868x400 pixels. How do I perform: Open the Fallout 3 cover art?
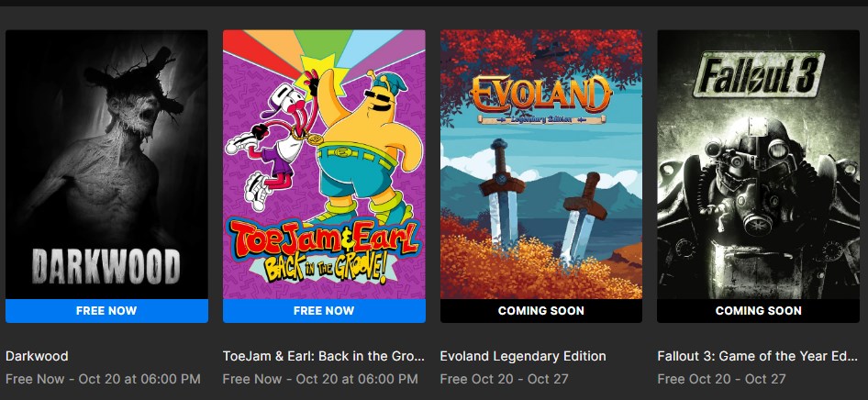(759, 164)
